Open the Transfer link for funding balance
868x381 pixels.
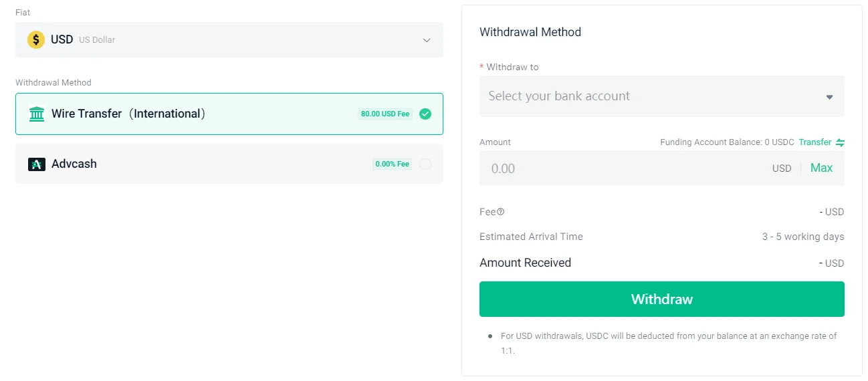click(x=815, y=142)
